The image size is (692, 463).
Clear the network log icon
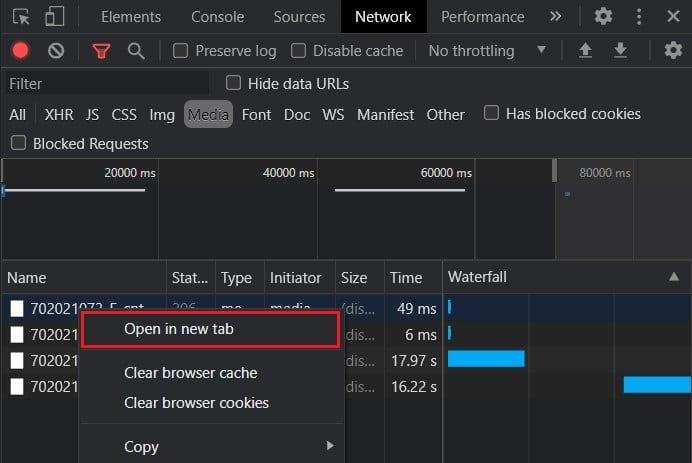[x=56, y=51]
